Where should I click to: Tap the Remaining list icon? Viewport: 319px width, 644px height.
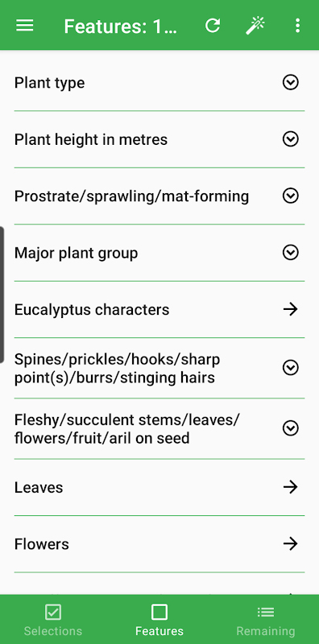pyautogui.click(x=266, y=613)
